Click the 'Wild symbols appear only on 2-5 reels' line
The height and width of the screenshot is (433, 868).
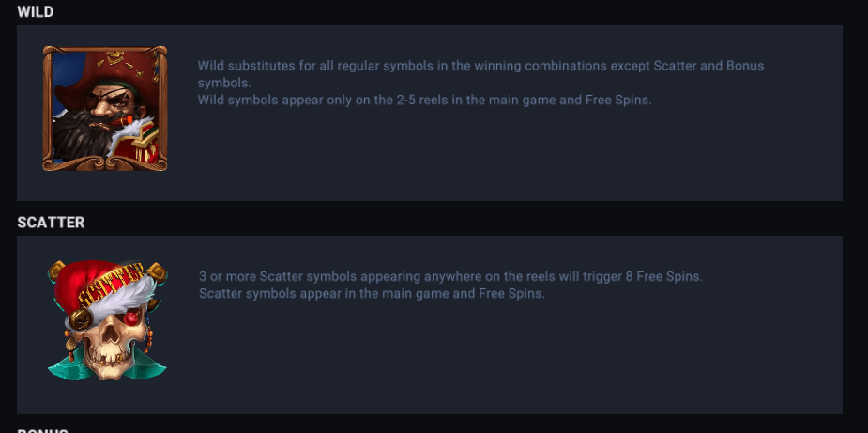(x=424, y=100)
